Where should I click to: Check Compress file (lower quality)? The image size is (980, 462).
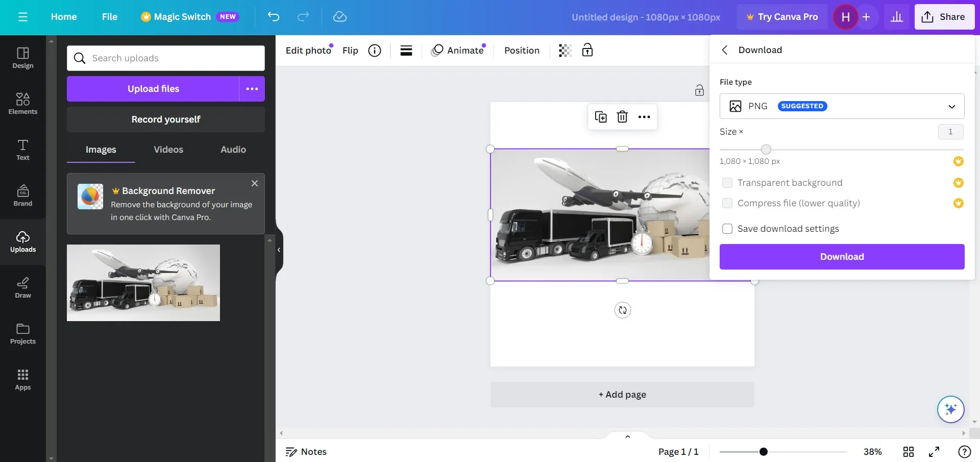click(x=727, y=203)
